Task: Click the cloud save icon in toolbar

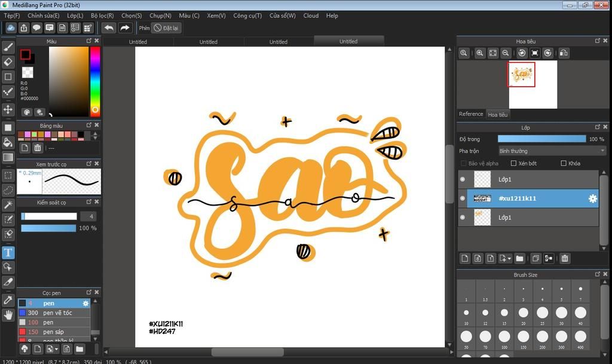Action: 11,27
